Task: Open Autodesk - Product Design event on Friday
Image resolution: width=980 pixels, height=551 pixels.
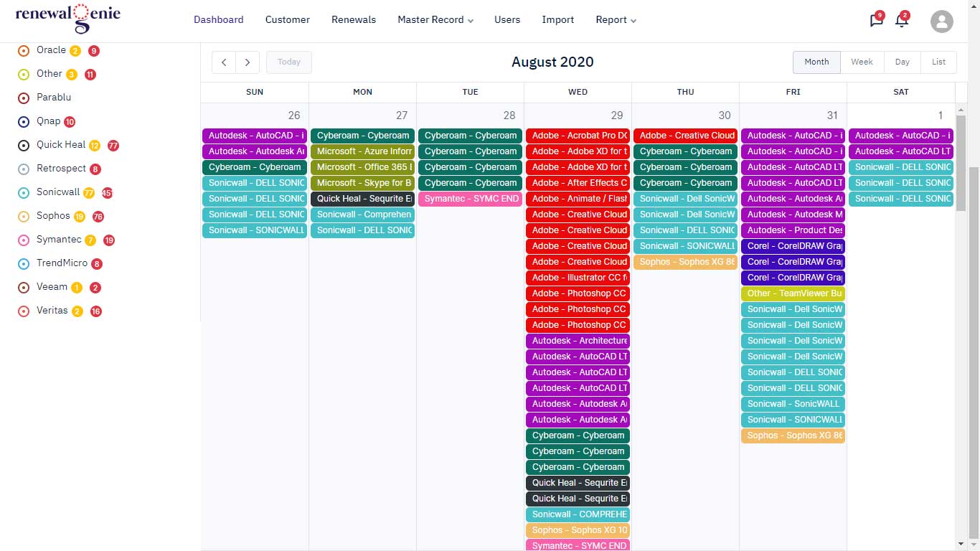Action: click(x=793, y=230)
